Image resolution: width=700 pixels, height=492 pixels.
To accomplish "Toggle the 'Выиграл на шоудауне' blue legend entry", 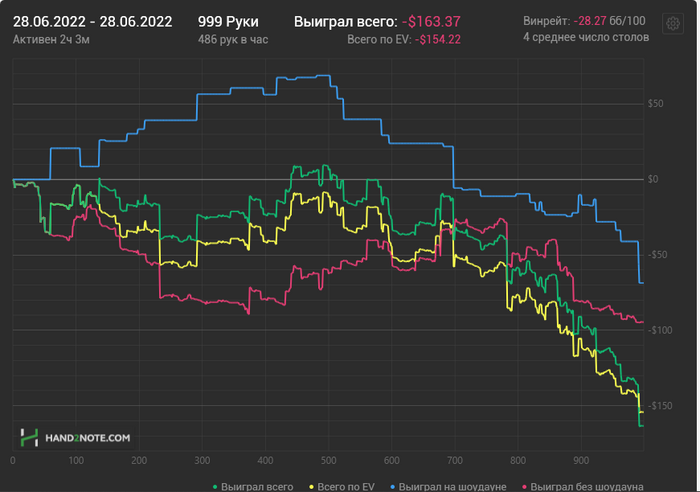I will (x=448, y=487).
